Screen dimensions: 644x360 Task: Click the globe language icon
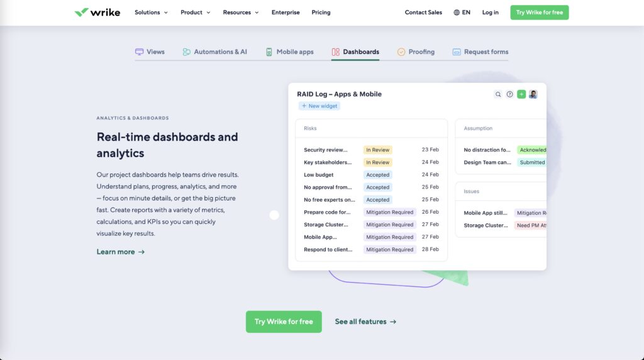[457, 13]
